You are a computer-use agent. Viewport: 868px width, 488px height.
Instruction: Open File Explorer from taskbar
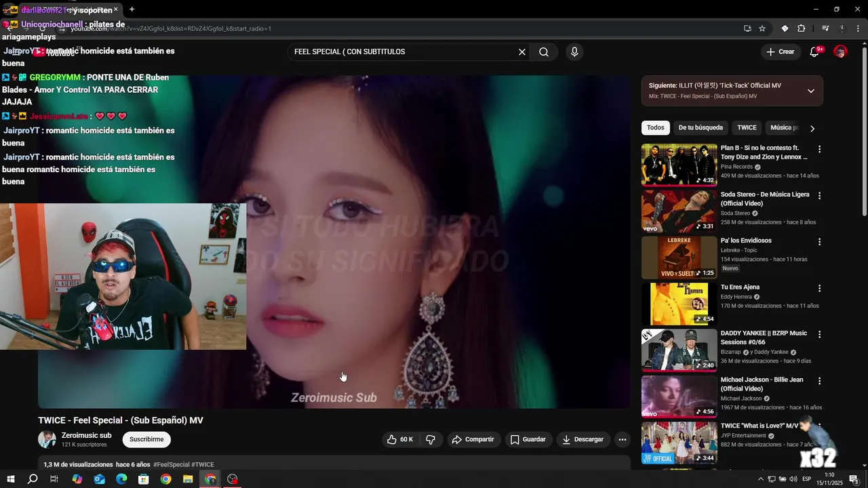coord(188,479)
